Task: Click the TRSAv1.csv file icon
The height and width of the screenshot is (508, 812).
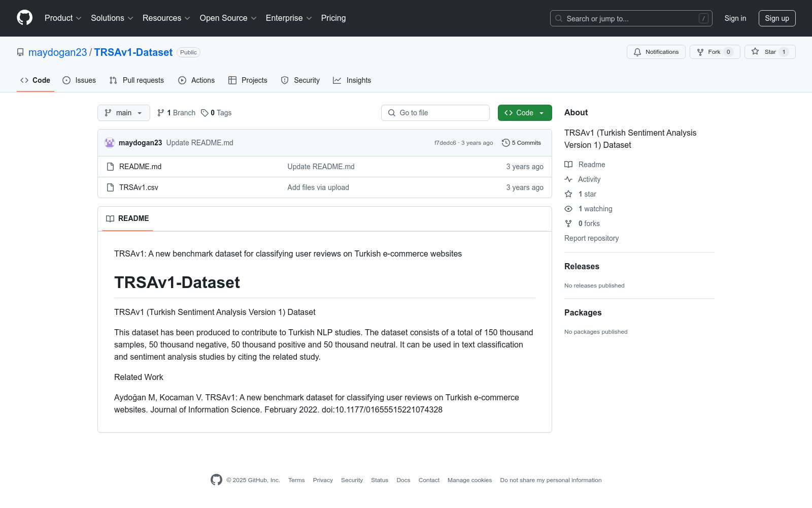Action: pyautogui.click(x=110, y=187)
